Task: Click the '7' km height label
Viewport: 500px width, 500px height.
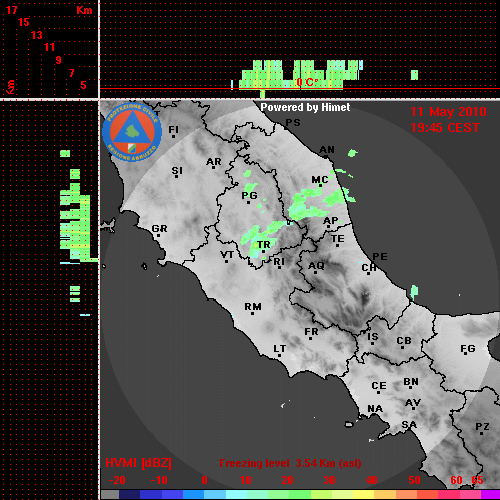Action: [x=71, y=73]
